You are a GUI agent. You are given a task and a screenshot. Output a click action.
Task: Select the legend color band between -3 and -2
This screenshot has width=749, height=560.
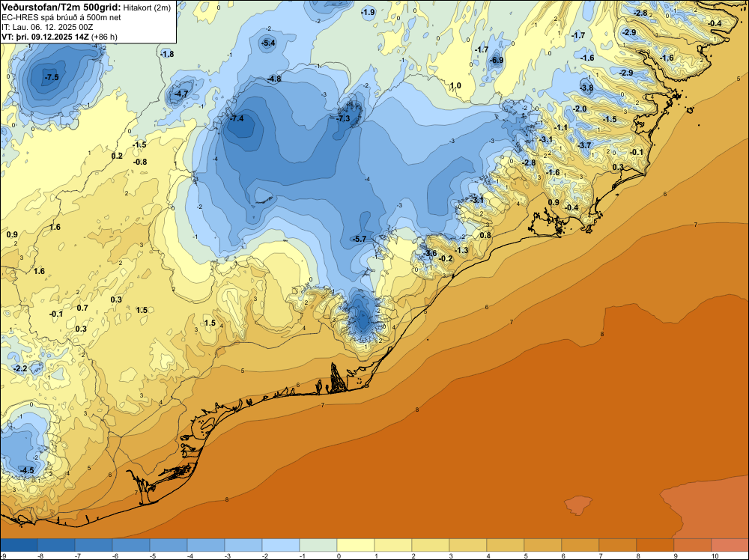243,545
